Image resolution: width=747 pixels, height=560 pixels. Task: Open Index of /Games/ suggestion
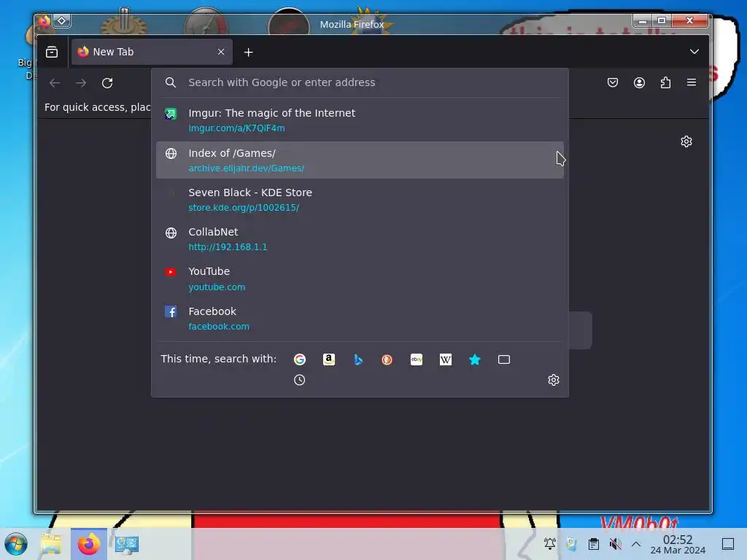[360, 160]
